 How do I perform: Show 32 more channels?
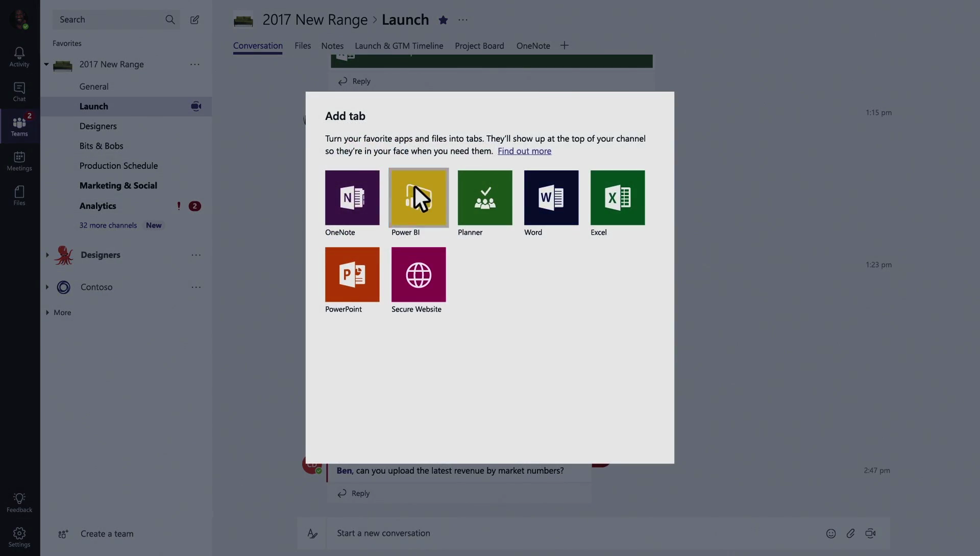tap(108, 225)
